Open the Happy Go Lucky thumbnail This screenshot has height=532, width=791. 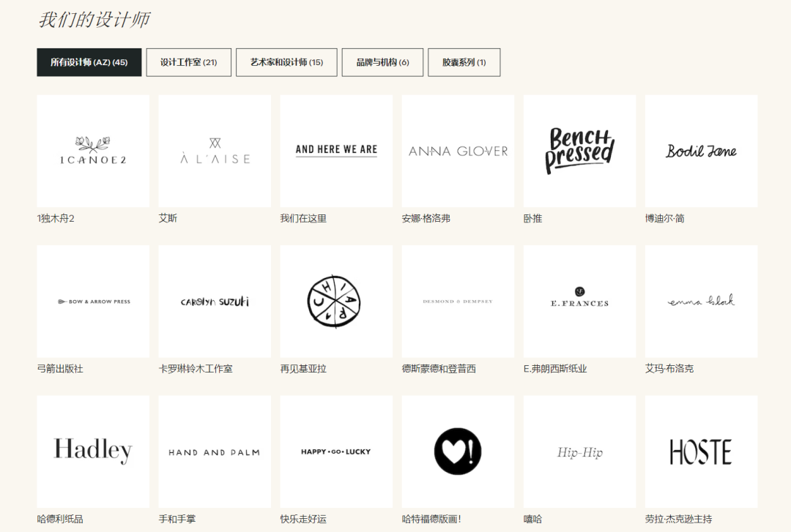[336, 452]
